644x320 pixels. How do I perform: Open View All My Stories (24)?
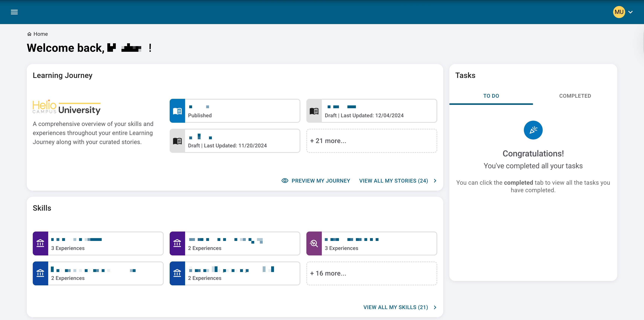tap(394, 181)
